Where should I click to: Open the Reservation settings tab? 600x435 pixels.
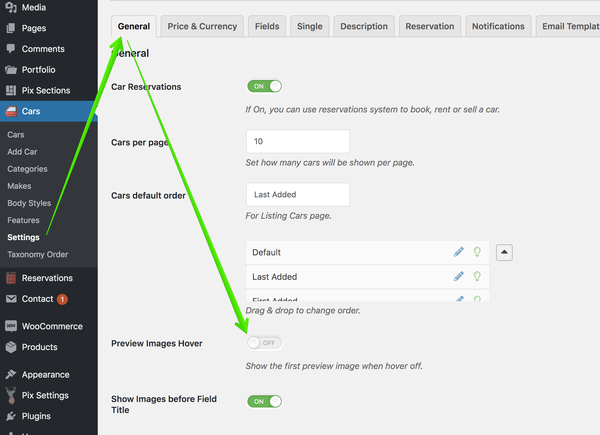coord(430,26)
